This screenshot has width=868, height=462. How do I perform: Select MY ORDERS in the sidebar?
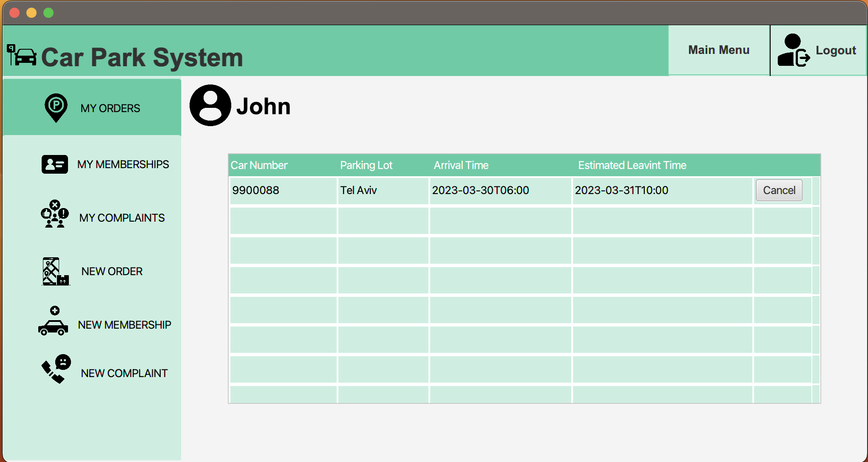pos(110,108)
